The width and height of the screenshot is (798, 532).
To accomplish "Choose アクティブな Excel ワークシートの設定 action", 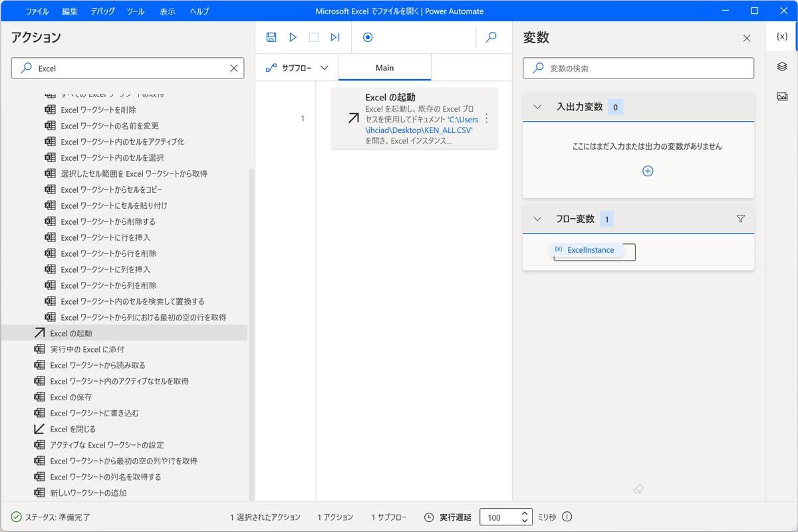I will coord(106,445).
